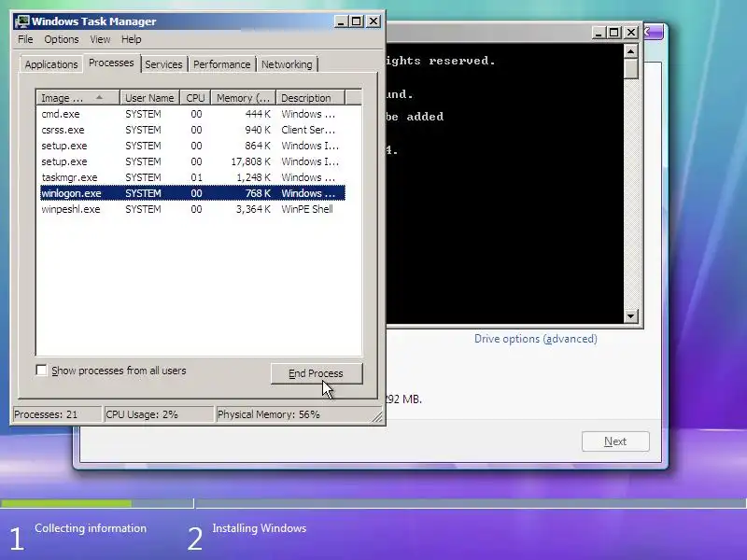Sort by User Name column header

point(149,98)
